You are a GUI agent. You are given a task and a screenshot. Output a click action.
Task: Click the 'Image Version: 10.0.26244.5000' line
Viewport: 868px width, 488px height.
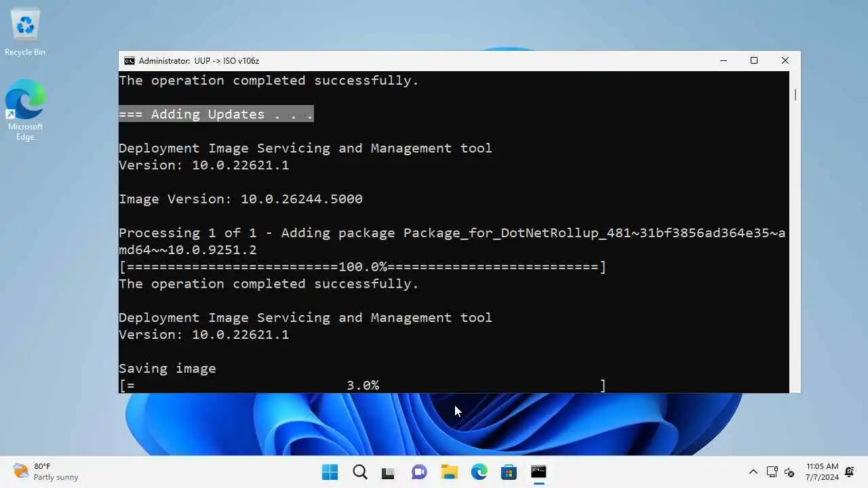point(241,199)
